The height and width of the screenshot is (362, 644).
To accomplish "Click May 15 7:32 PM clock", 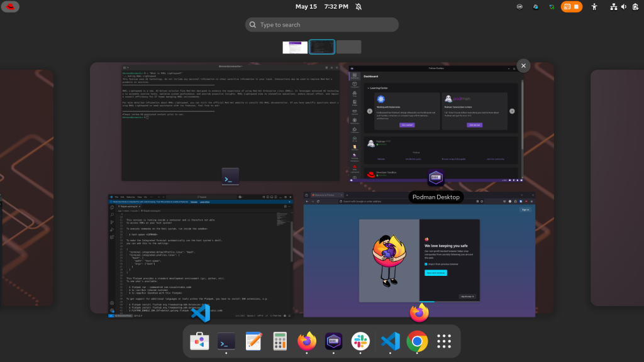I will pyautogui.click(x=321, y=6).
